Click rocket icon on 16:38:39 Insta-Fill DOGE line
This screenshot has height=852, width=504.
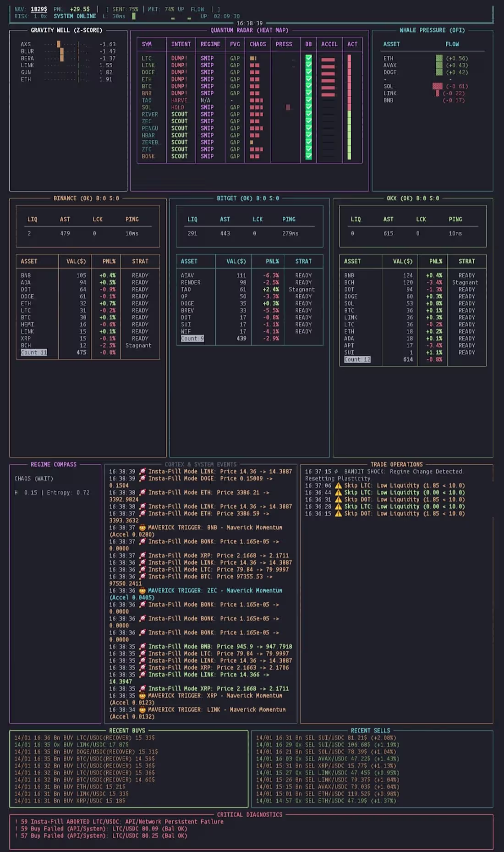(x=142, y=478)
